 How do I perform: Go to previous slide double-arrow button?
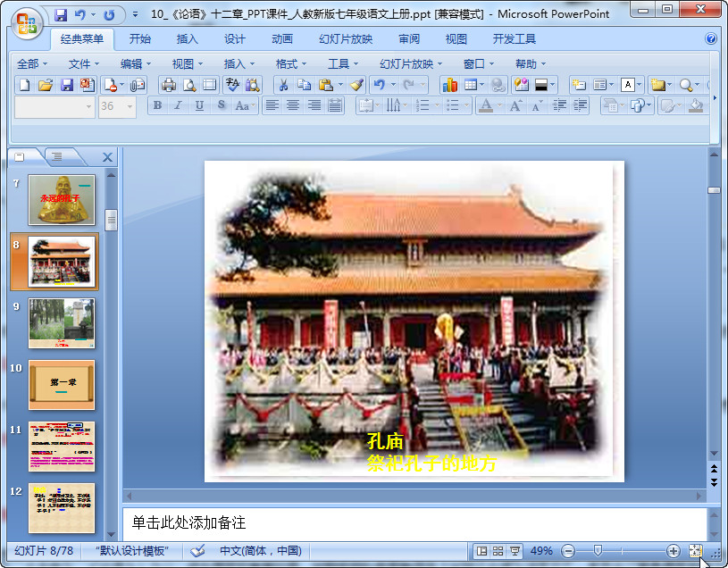pos(714,469)
